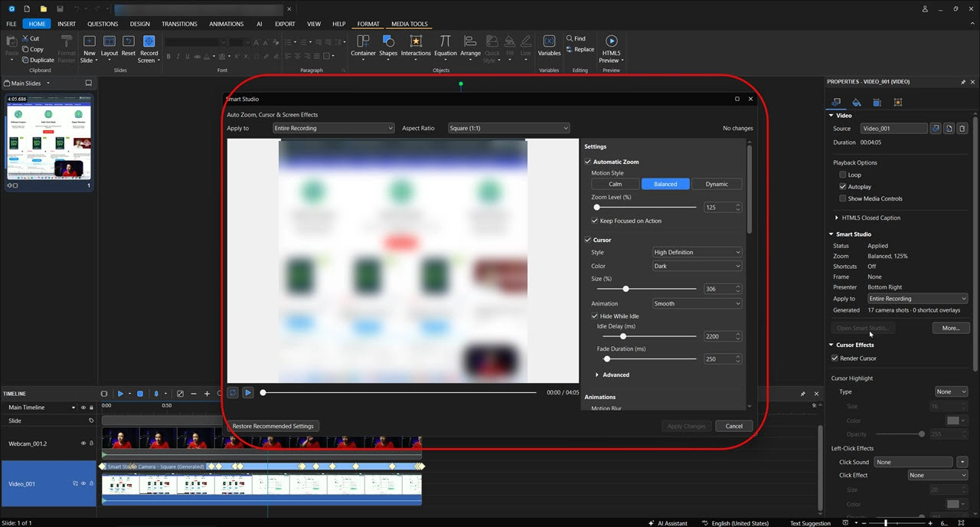
Task: Click the cursor Size slider
Action: pyautogui.click(x=646, y=289)
